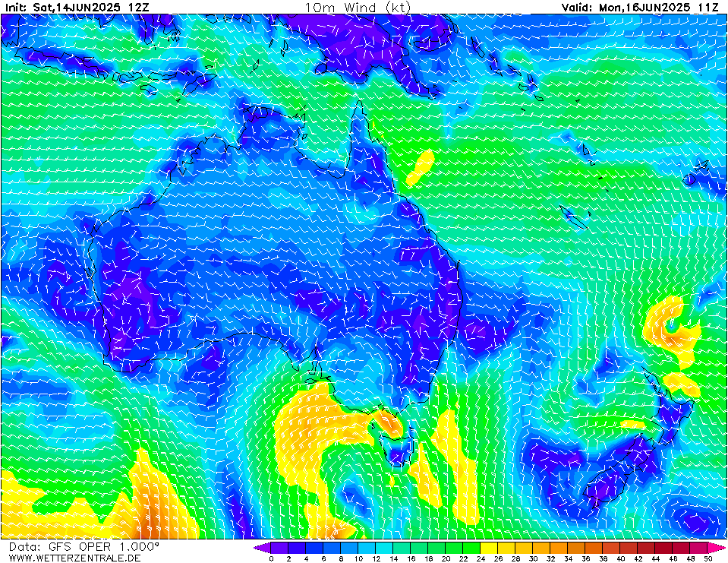Select the blue swatch between 2 and 4
Viewport: 728px width, 563px height.
pos(297,548)
